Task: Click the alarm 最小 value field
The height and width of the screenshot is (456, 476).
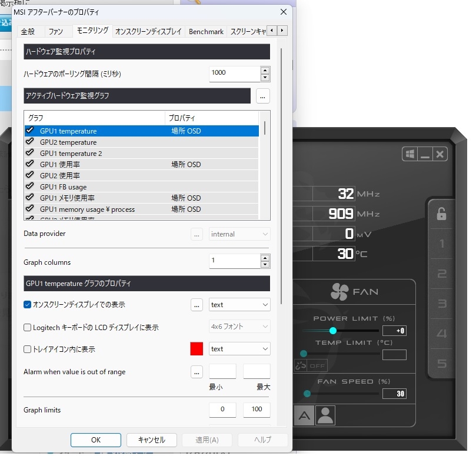Action: coord(222,372)
